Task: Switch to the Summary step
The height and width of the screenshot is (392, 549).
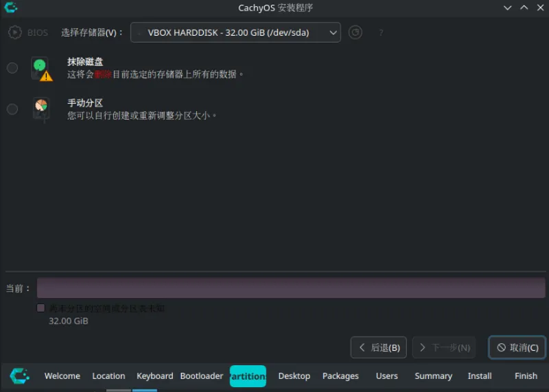Action: (434, 376)
